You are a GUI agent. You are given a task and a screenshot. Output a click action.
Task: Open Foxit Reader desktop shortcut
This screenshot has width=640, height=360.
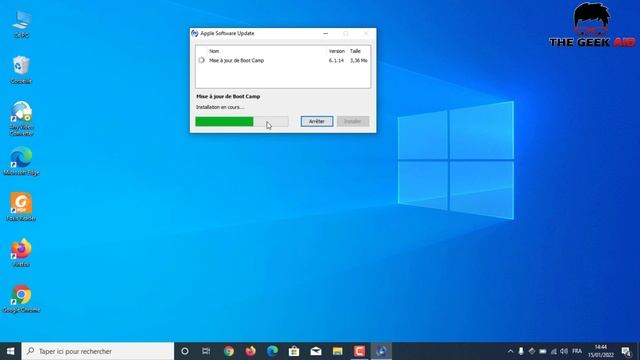(21, 207)
